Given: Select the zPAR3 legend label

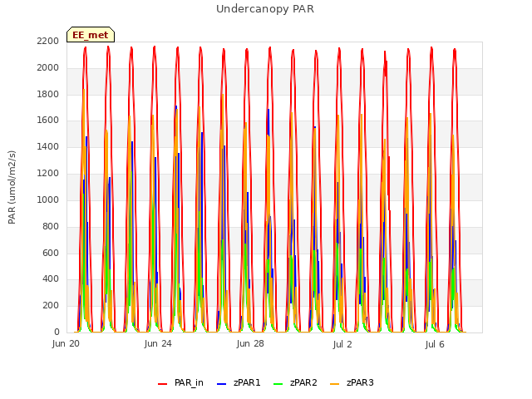Looking at the screenshot, I should click(x=360, y=382).
